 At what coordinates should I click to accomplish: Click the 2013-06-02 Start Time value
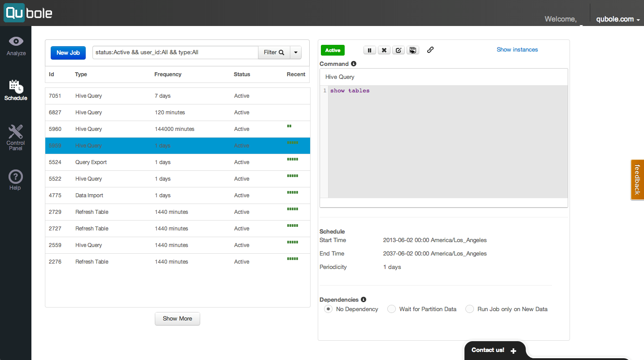(x=435, y=240)
